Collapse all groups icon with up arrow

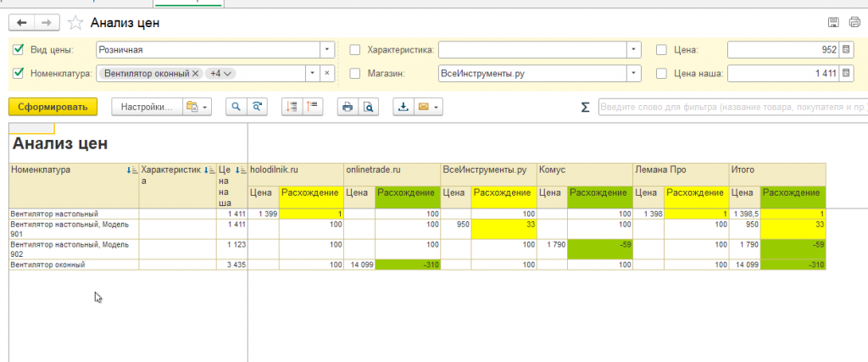(x=313, y=107)
